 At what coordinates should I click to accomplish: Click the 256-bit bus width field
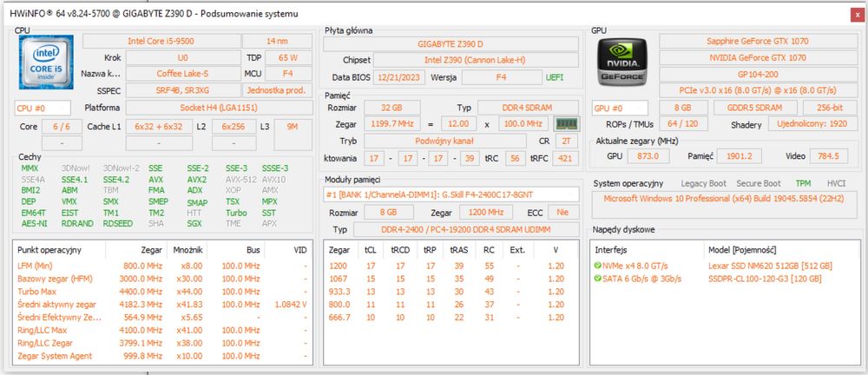829,108
